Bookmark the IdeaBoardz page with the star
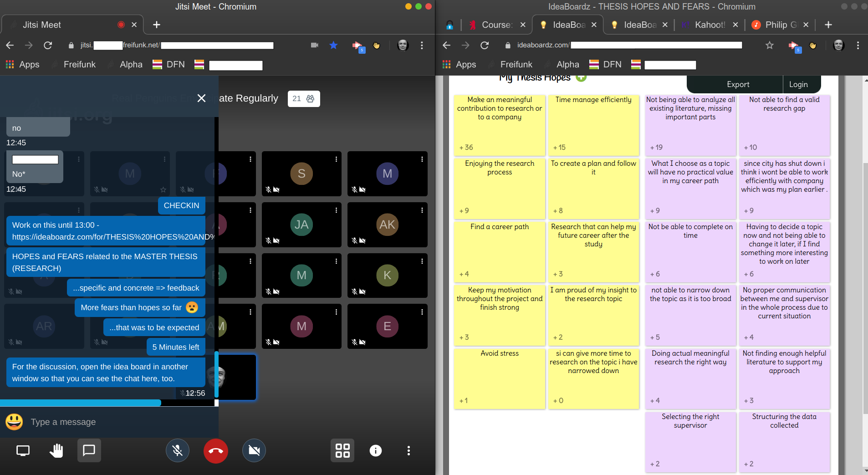 769,46
